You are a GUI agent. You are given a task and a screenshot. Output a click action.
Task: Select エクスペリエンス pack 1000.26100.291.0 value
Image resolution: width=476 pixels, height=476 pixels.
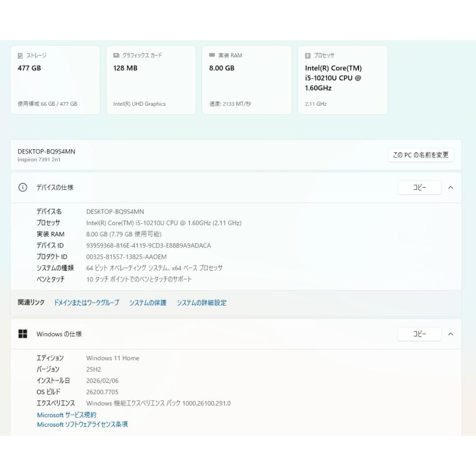(x=159, y=404)
